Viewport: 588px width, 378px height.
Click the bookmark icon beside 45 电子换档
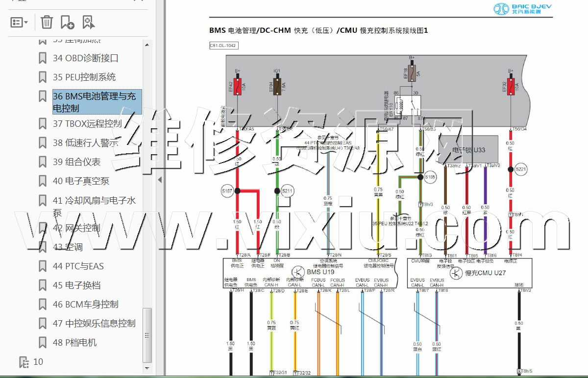(43, 285)
